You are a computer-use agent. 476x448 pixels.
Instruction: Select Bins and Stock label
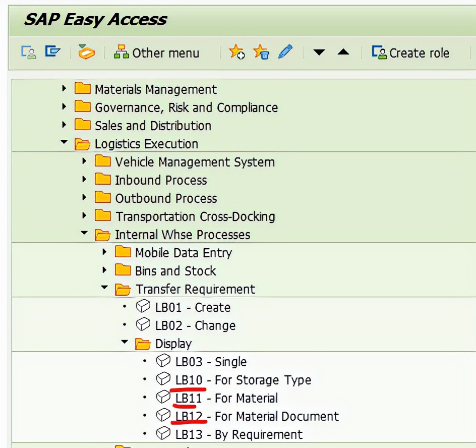pos(175,271)
